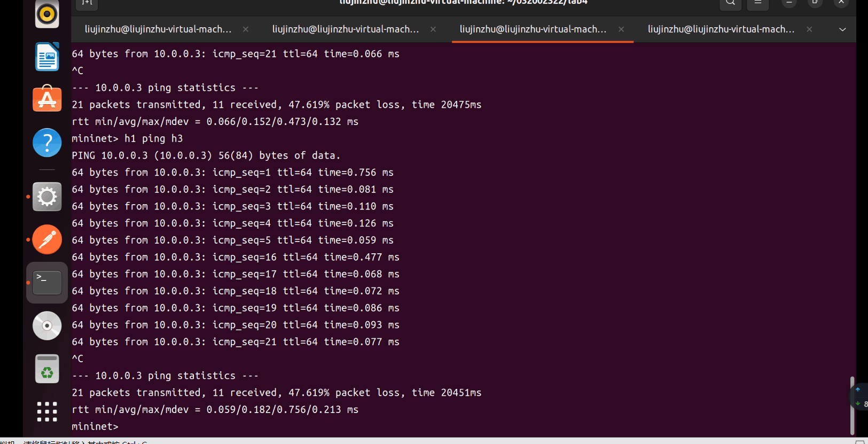Image resolution: width=868 pixels, height=444 pixels.
Task: Show Applications grid button
Action: point(47,411)
